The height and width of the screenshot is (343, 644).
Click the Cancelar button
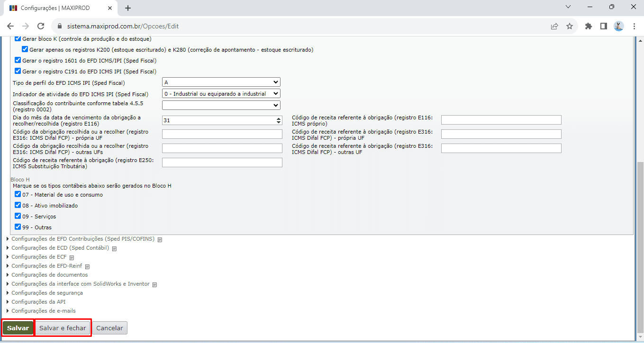pos(109,328)
